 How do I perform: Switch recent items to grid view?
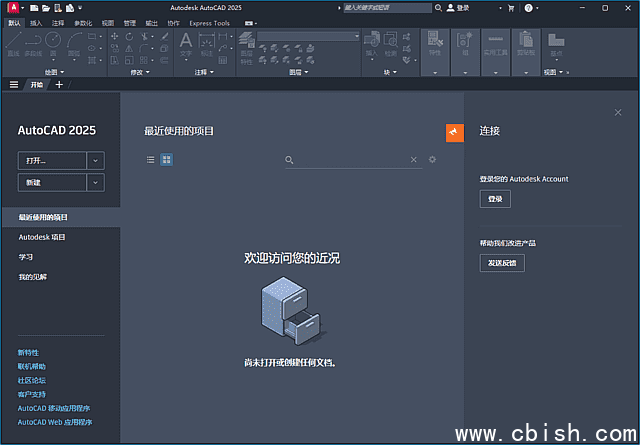(167, 160)
